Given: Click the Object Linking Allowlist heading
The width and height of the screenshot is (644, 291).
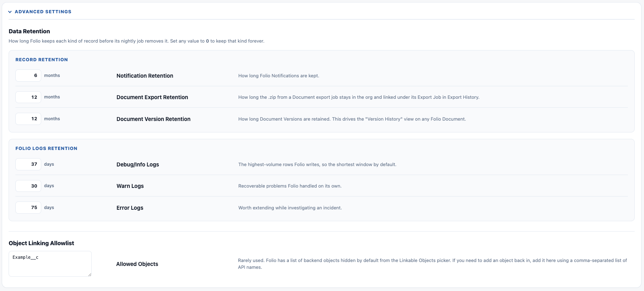Looking at the screenshot, I should 41,243.
